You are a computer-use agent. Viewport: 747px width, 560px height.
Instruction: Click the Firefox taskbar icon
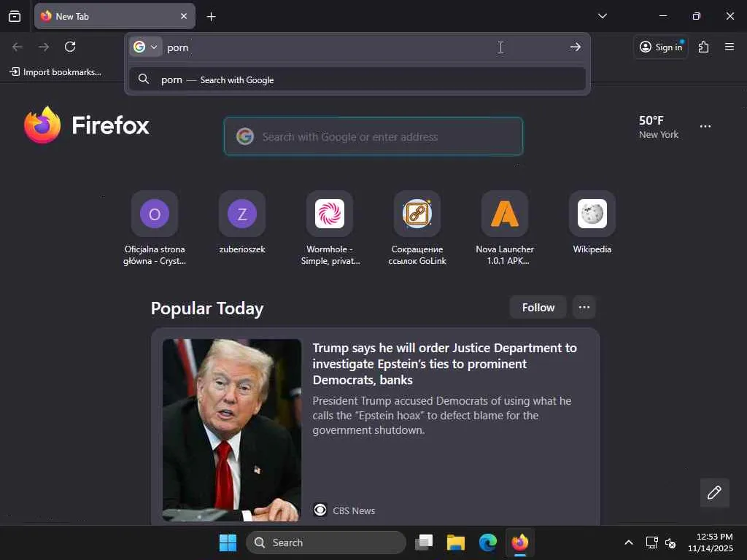(x=519, y=542)
